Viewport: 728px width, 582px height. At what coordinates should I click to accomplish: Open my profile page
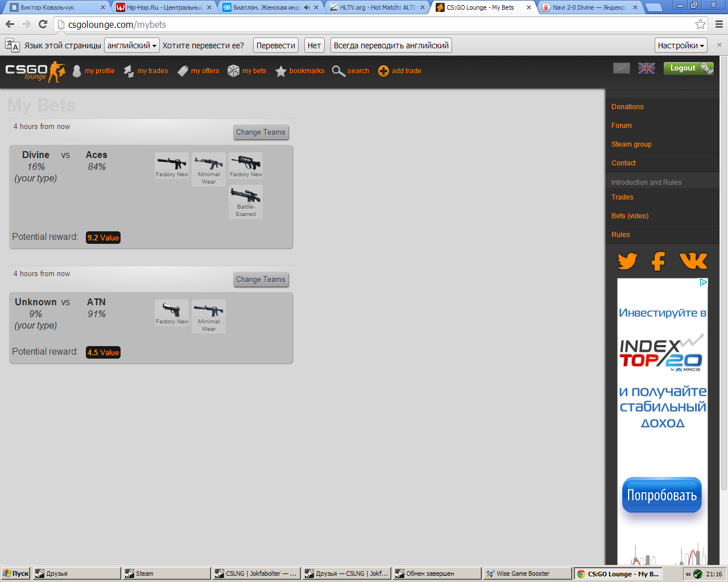100,71
